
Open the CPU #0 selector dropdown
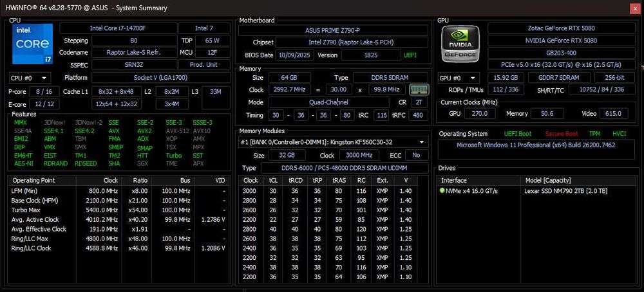(30, 78)
